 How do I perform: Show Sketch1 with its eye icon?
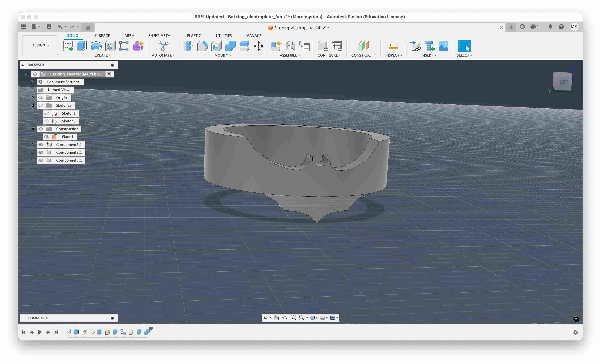tap(47, 113)
